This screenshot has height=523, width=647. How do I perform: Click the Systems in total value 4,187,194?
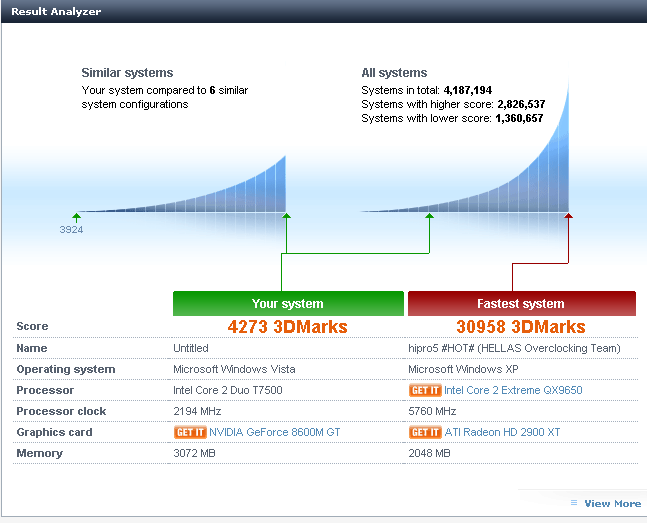[x=468, y=90]
